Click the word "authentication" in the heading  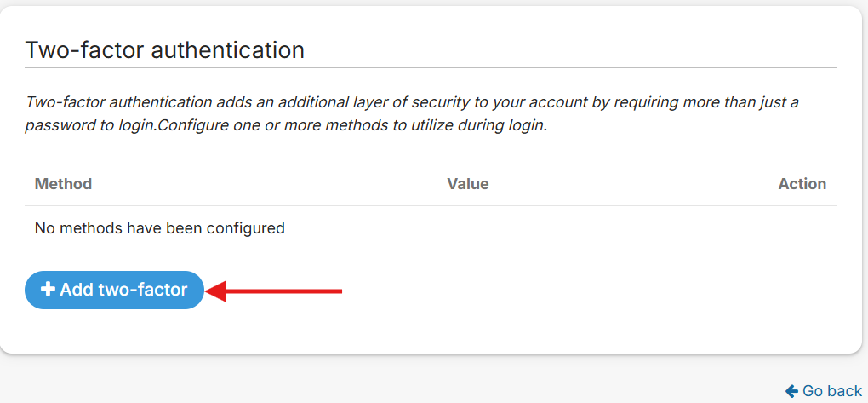[227, 49]
